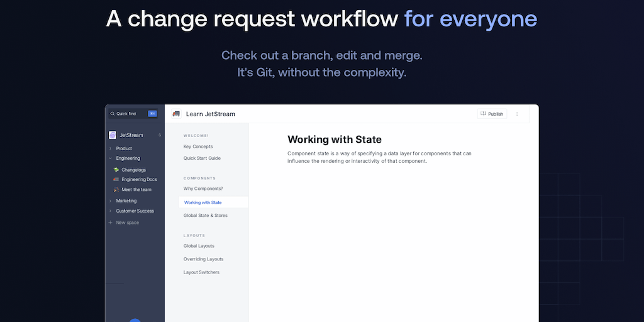Viewport: 644px width, 322px height.
Task: Select the Marketing space
Action: point(126,201)
